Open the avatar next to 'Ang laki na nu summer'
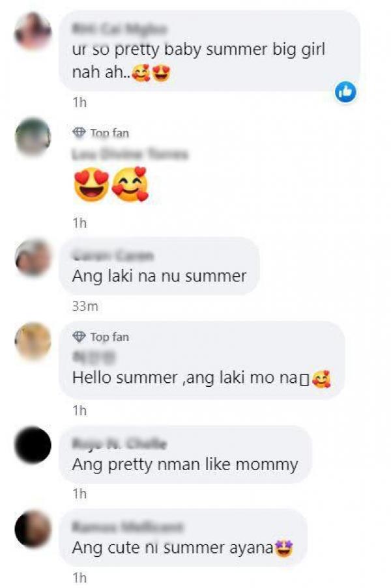 click(x=33, y=258)
